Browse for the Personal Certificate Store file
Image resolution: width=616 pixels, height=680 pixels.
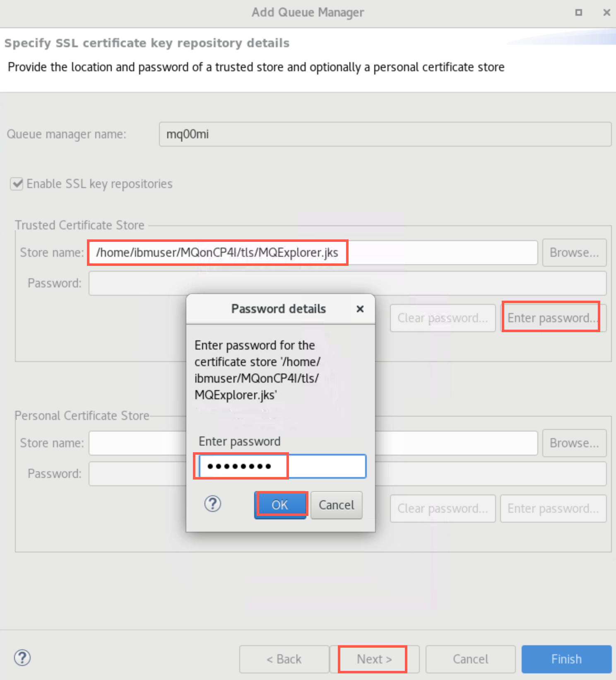(574, 443)
